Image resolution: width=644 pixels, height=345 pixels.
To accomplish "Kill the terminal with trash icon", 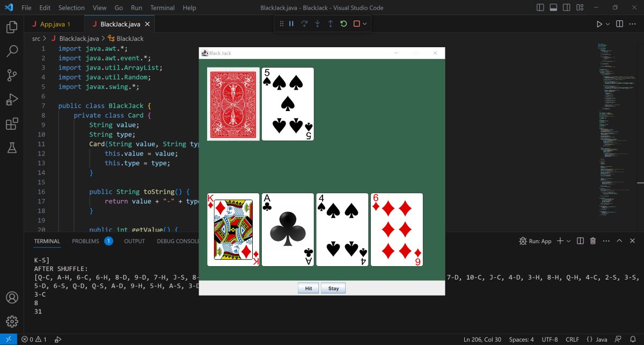I will pyautogui.click(x=593, y=241).
